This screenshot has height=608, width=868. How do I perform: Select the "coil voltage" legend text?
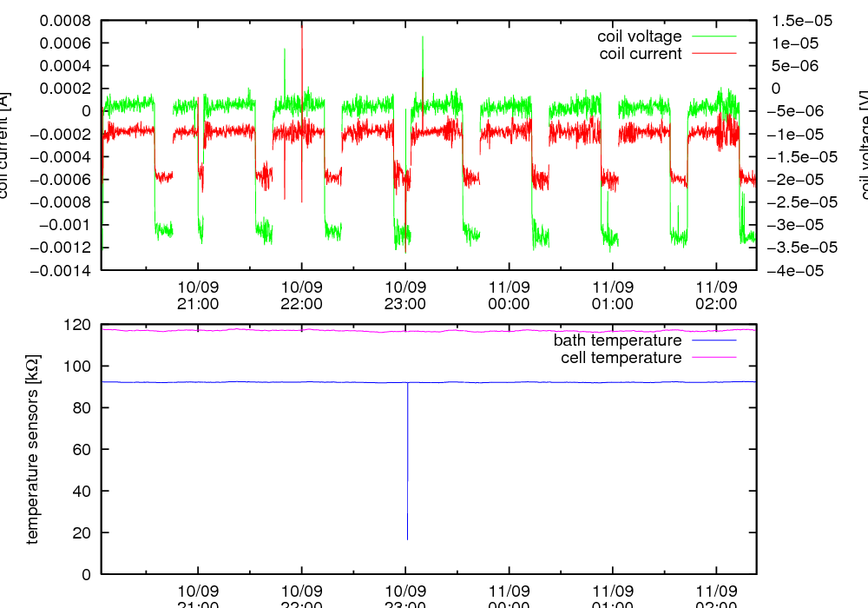coord(639,36)
